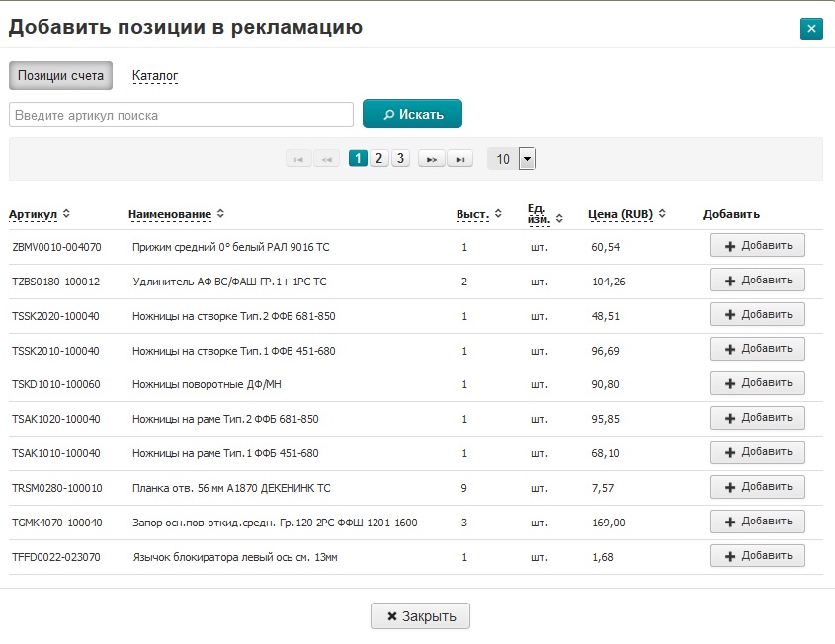Add TGMK4070-100040 lock to the claim
Screen dimensions: 835x644
coord(757,522)
